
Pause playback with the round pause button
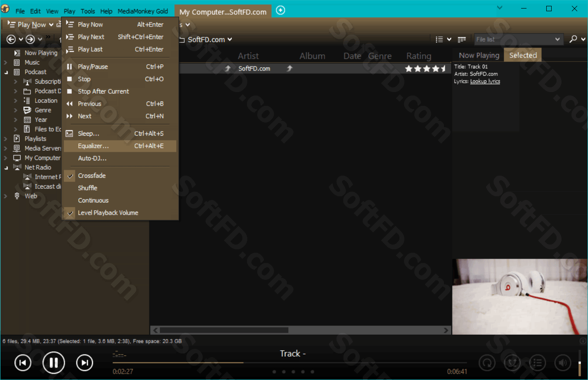(x=54, y=362)
